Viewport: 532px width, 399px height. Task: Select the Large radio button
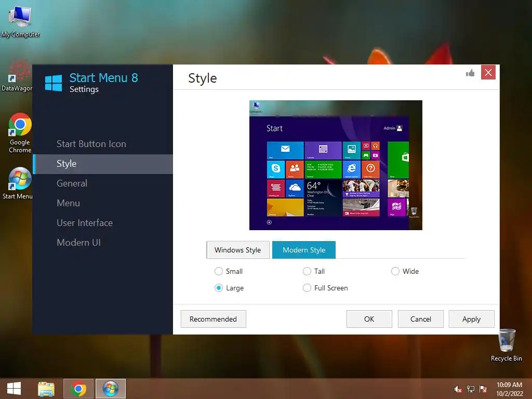tap(229, 288)
